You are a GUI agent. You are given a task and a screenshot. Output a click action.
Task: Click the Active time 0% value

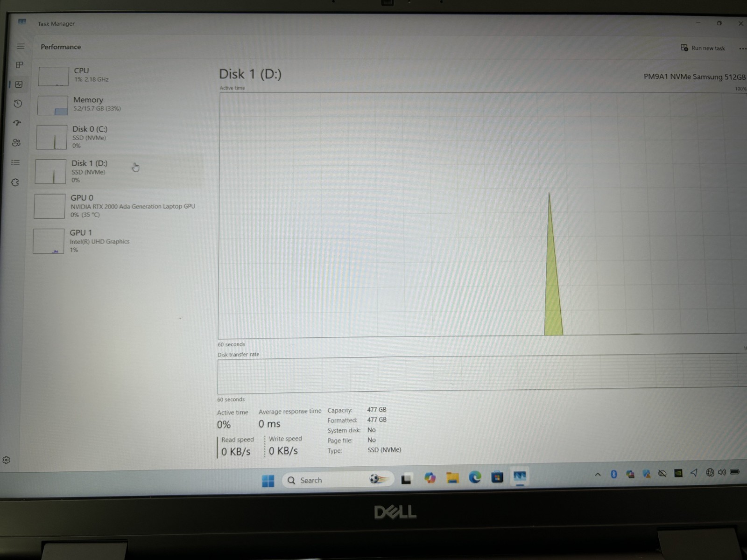(x=224, y=425)
